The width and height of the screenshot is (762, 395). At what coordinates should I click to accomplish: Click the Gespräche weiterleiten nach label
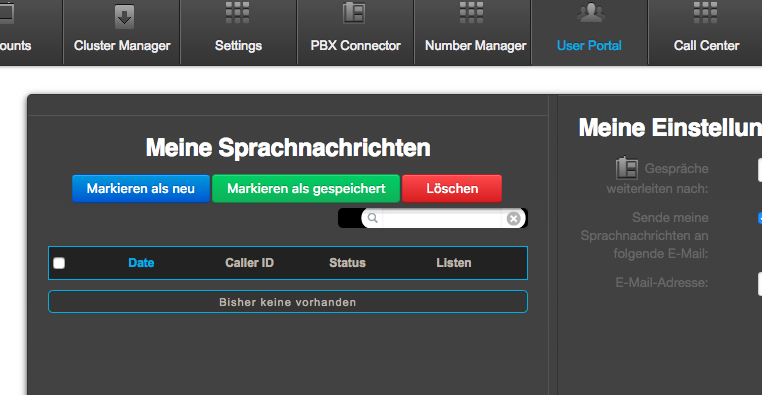657,178
